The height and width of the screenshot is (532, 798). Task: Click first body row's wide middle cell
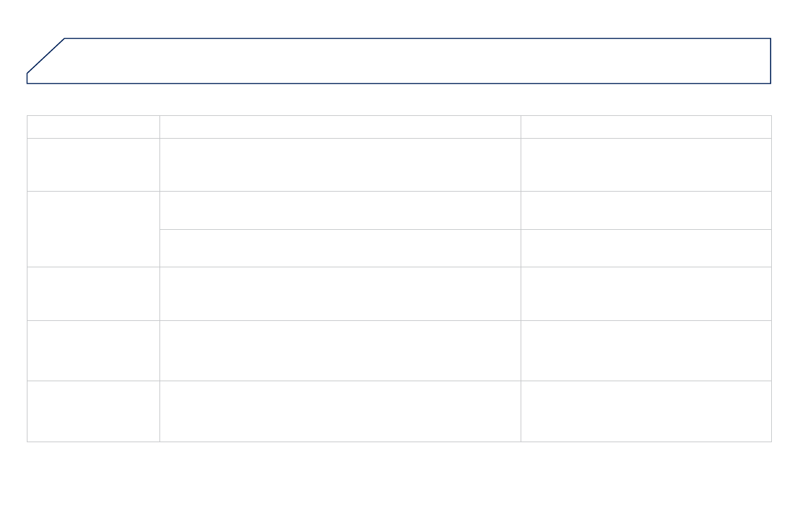point(340,165)
